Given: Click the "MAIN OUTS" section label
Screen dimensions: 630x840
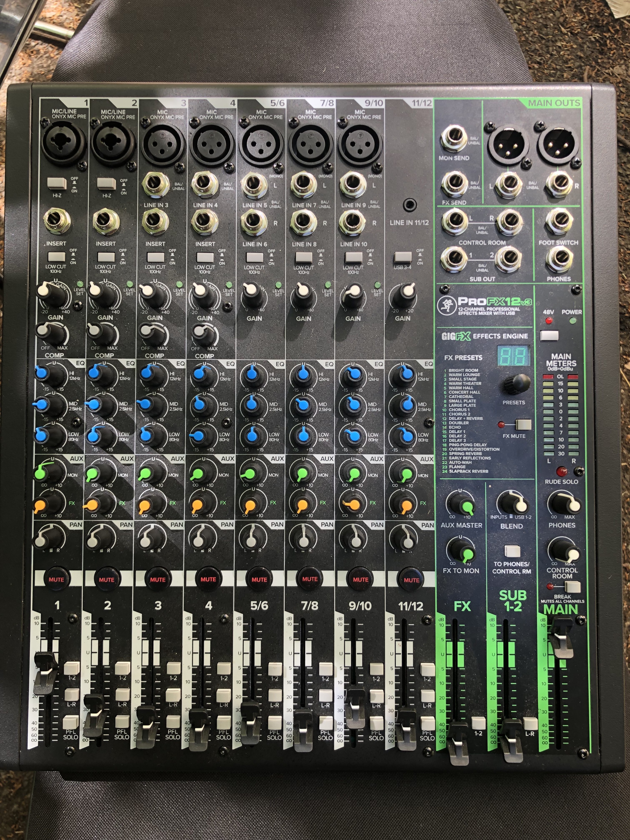Looking at the screenshot, I should point(554,102).
